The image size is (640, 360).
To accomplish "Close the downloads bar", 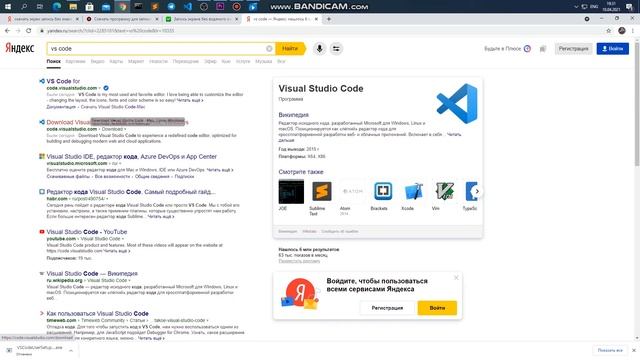I will (634, 350).
